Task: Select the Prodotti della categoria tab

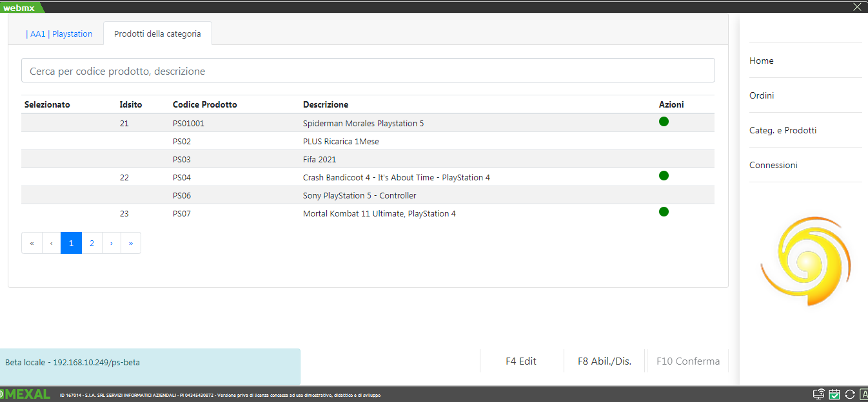Action: [157, 34]
